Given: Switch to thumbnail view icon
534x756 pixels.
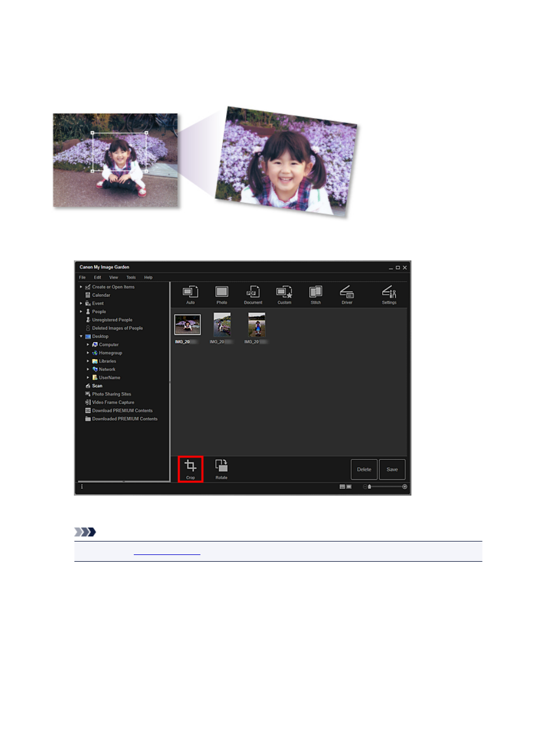Looking at the screenshot, I should tap(342, 487).
